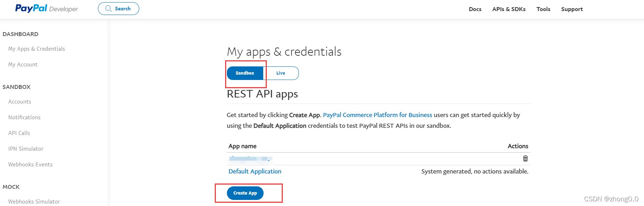Click the App name column header
This screenshot has height=206, width=644.
pyautogui.click(x=243, y=146)
